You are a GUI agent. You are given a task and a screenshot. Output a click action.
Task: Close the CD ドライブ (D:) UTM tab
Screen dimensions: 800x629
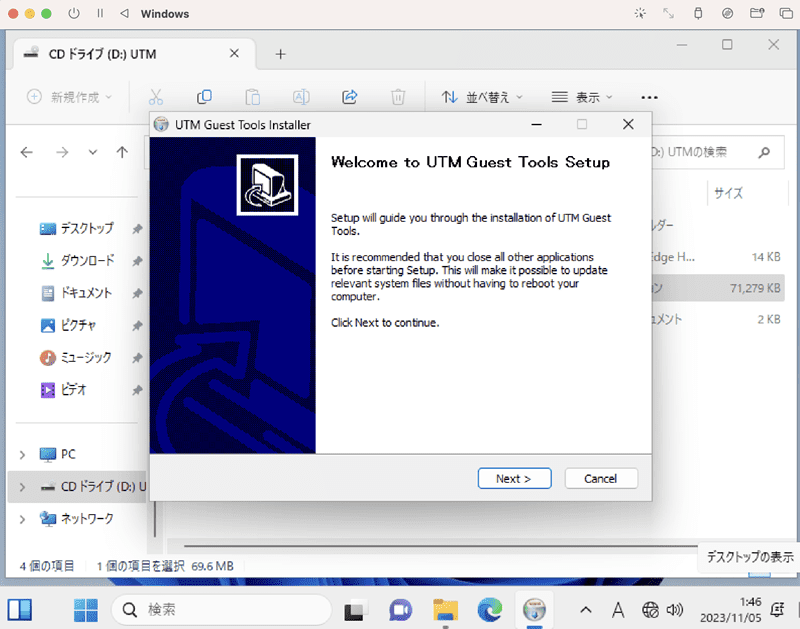(x=234, y=53)
